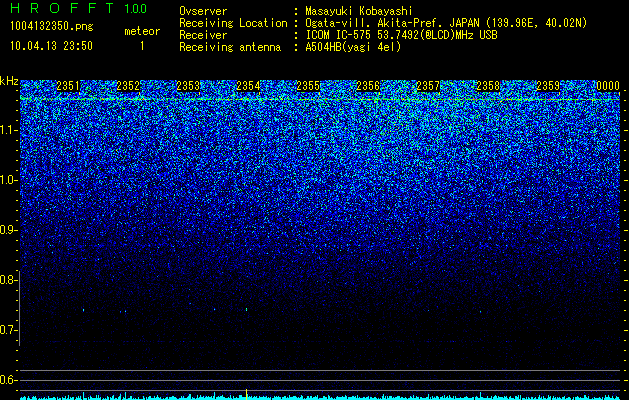Click the name Masayuki Kobayashi
Screen dimensions: 629x400
coord(359,11)
